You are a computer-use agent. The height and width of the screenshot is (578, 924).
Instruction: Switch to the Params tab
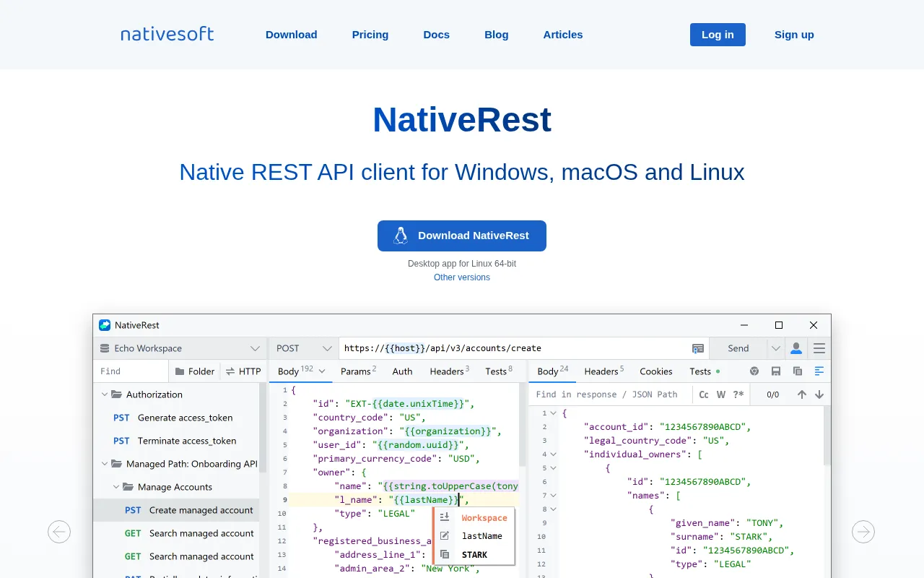coord(359,371)
